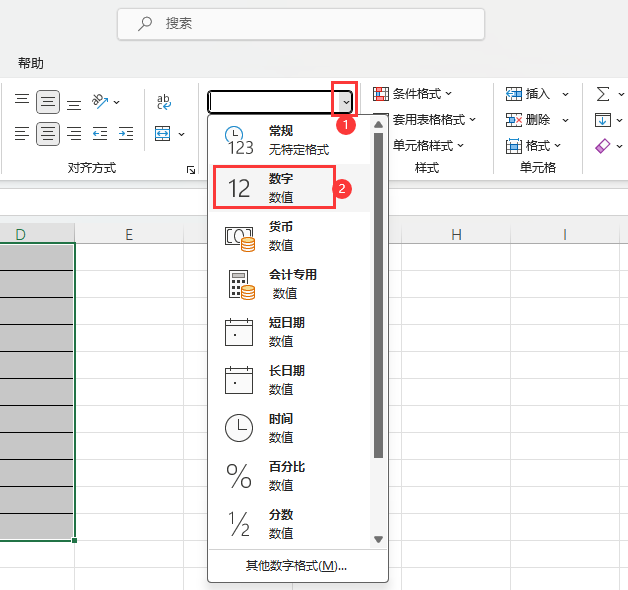Click the align left icon
This screenshot has height=590, width=628.
click(x=22, y=133)
